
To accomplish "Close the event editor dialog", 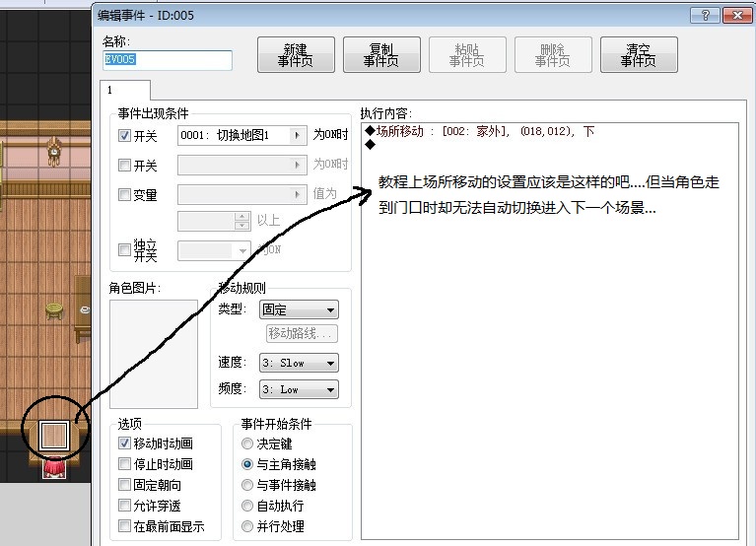I will click(737, 16).
